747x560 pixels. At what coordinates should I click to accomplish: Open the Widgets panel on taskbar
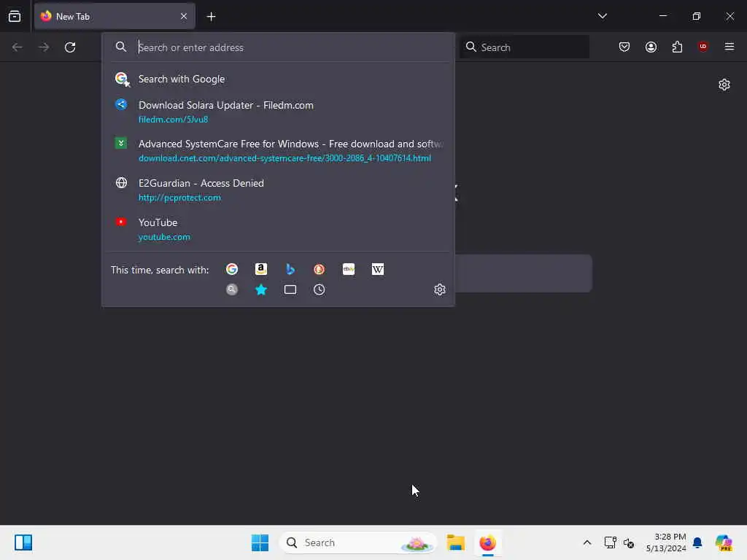tap(23, 542)
